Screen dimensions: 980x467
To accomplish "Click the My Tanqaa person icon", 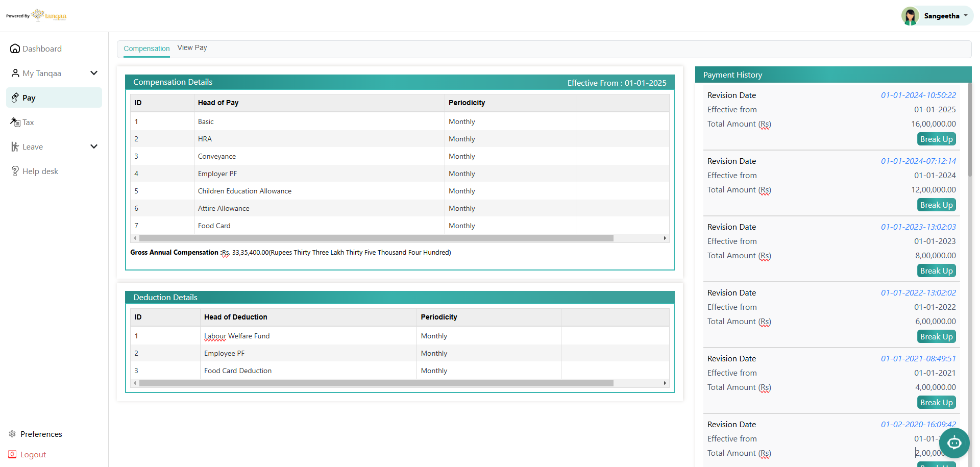I will click(x=15, y=73).
